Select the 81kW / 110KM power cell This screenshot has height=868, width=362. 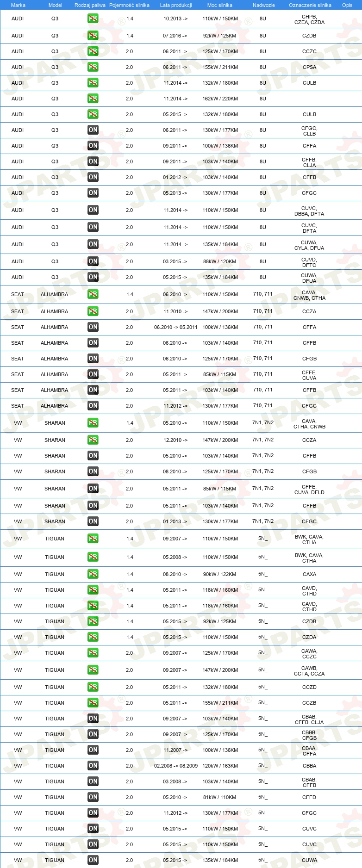coord(220,797)
